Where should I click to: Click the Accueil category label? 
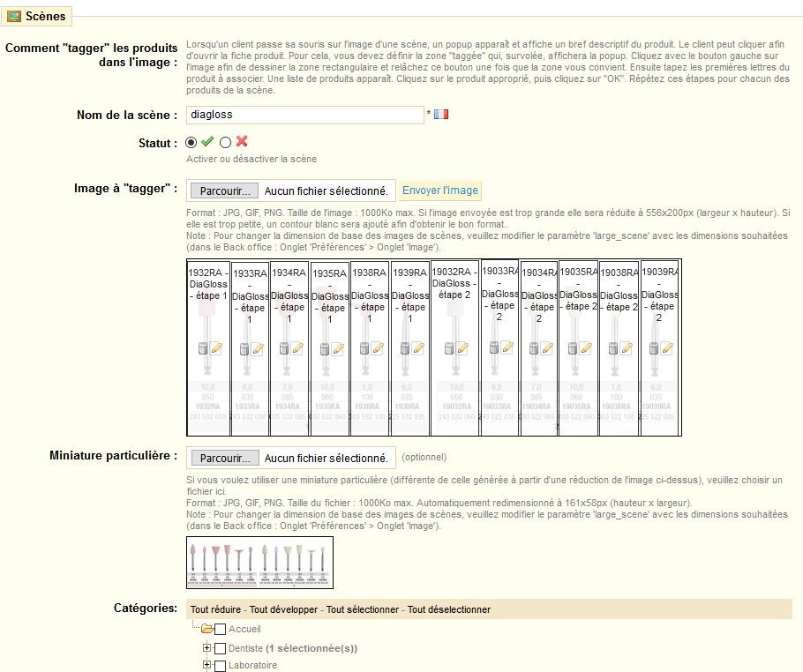tap(244, 629)
